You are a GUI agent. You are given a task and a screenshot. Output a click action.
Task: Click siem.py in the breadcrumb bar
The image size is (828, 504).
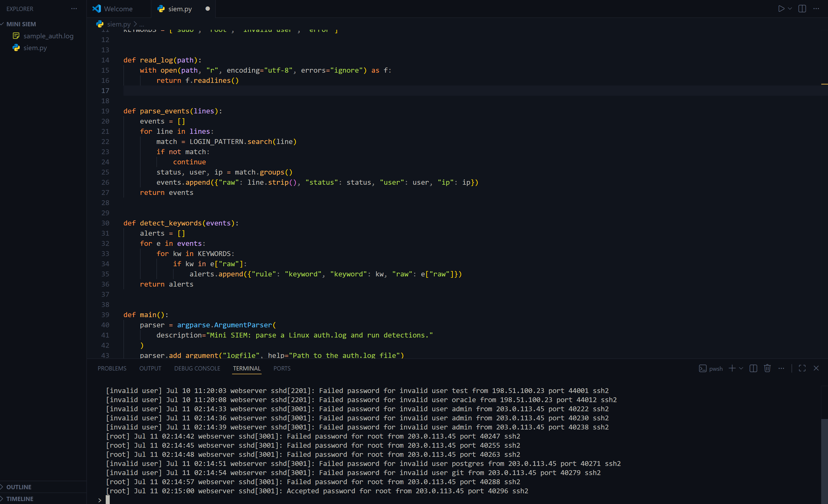119,24
